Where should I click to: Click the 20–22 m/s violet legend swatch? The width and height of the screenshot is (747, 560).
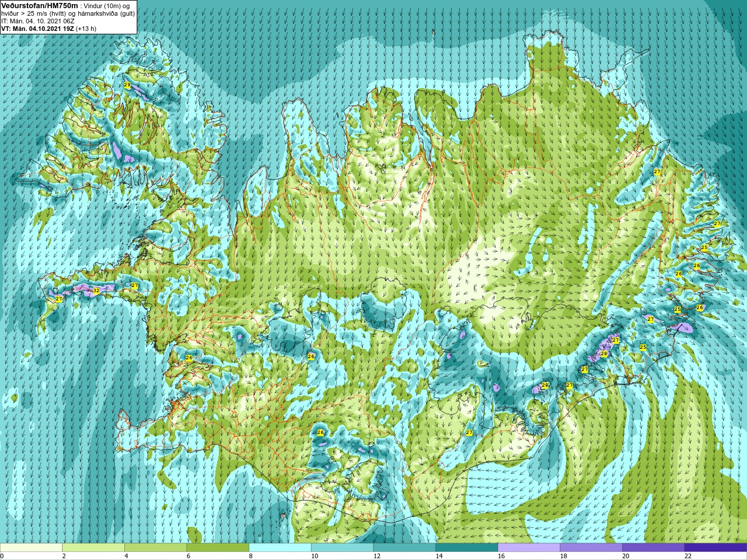[654, 548]
